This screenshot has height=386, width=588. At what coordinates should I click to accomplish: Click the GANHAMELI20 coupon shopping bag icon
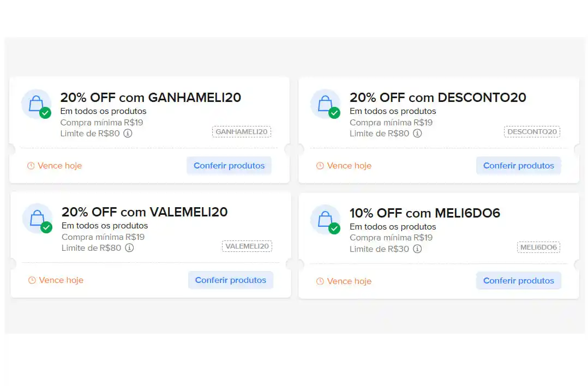tap(37, 104)
